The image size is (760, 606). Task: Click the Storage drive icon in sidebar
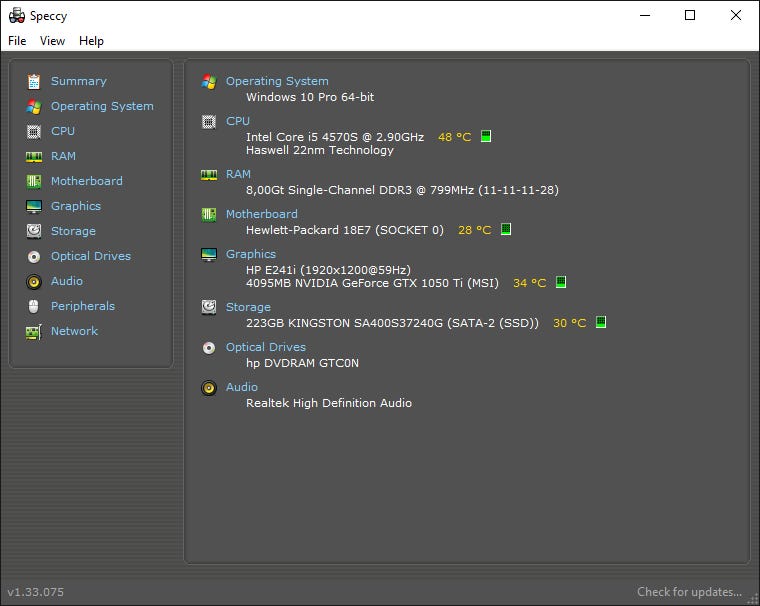click(34, 231)
